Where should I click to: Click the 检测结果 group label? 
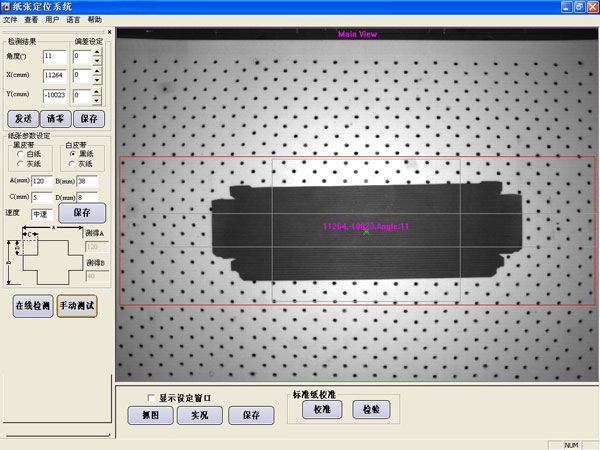coord(22,41)
